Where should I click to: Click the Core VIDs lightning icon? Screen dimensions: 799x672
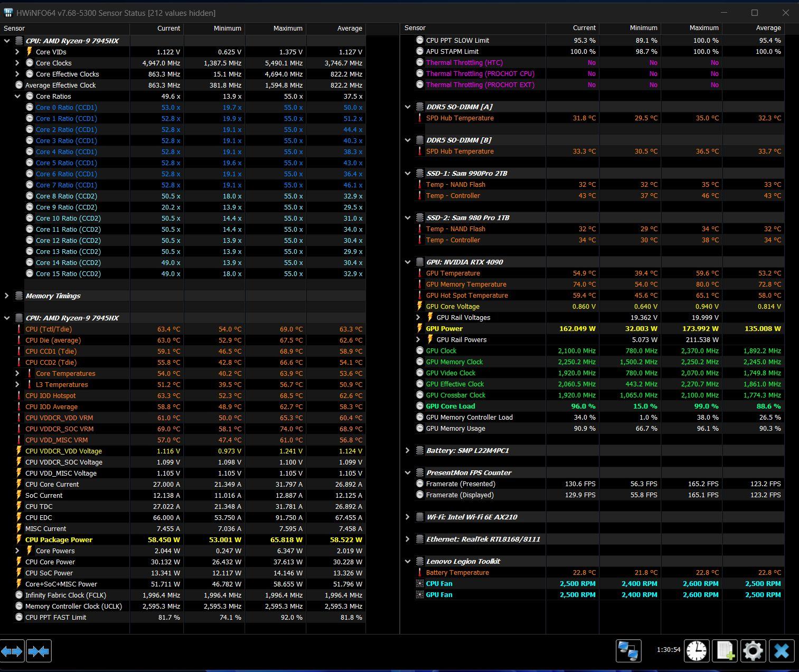coord(30,52)
